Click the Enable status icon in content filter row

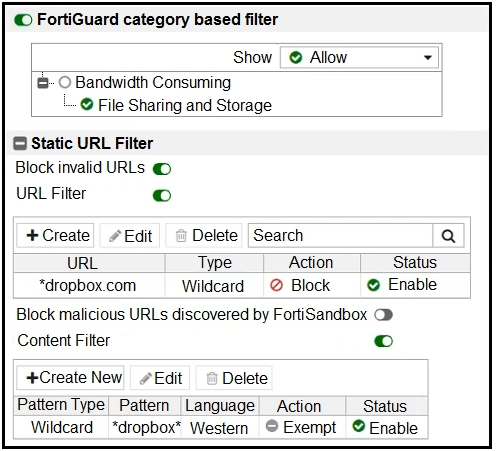[x=359, y=426]
